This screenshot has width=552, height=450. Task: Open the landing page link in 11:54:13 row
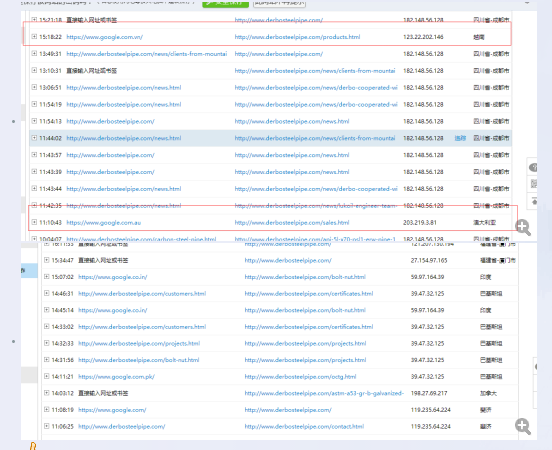[292, 121]
